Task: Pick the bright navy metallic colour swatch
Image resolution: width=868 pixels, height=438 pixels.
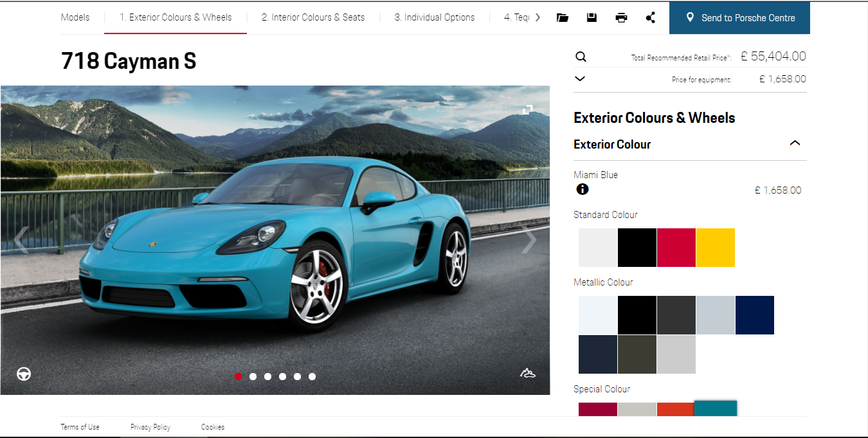Action: pos(755,315)
